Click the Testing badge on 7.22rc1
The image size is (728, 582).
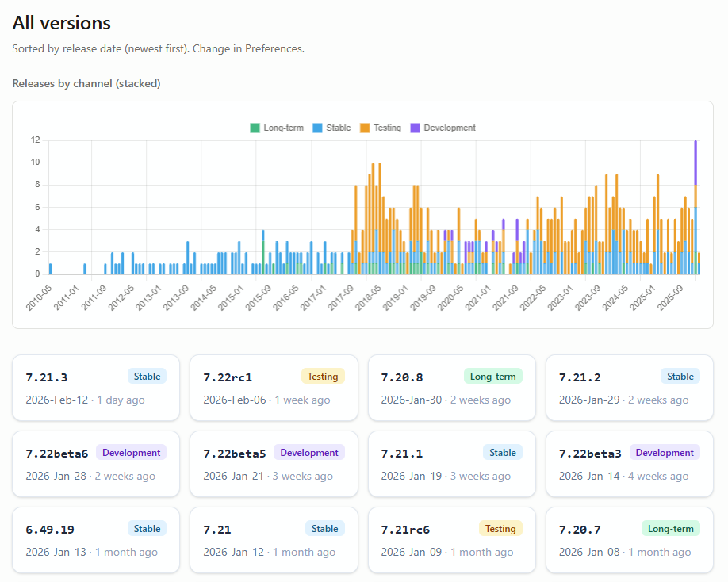pos(323,377)
